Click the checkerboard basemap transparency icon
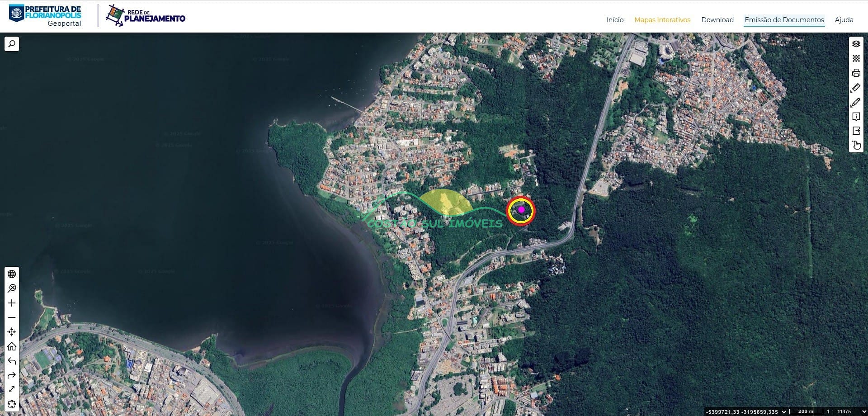The image size is (868, 416). pos(856,58)
